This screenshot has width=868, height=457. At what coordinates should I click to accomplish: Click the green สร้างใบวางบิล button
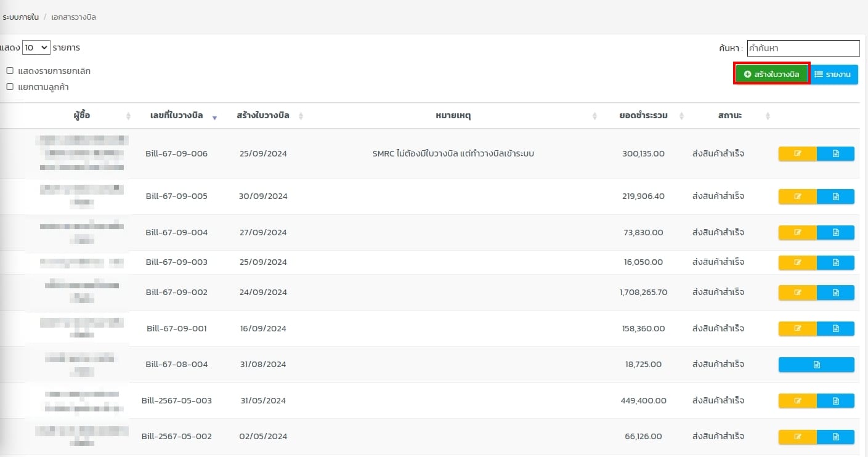[771, 75]
